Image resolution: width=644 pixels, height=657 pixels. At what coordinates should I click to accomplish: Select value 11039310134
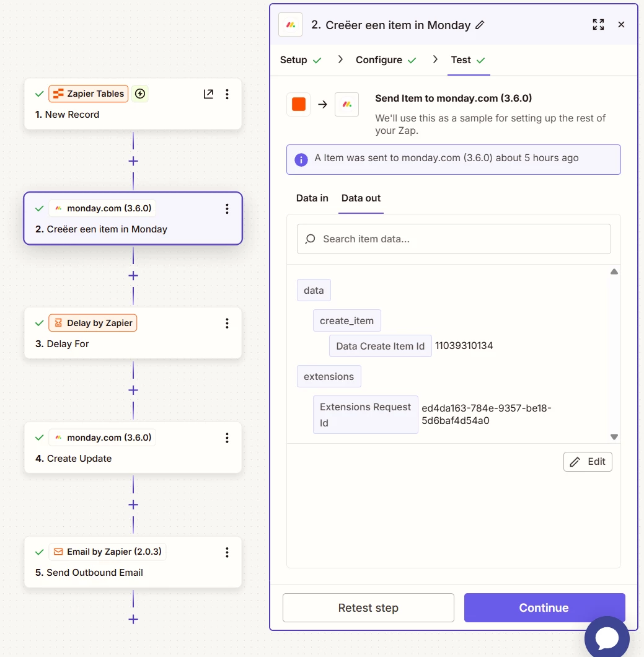pyautogui.click(x=464, y=346)
